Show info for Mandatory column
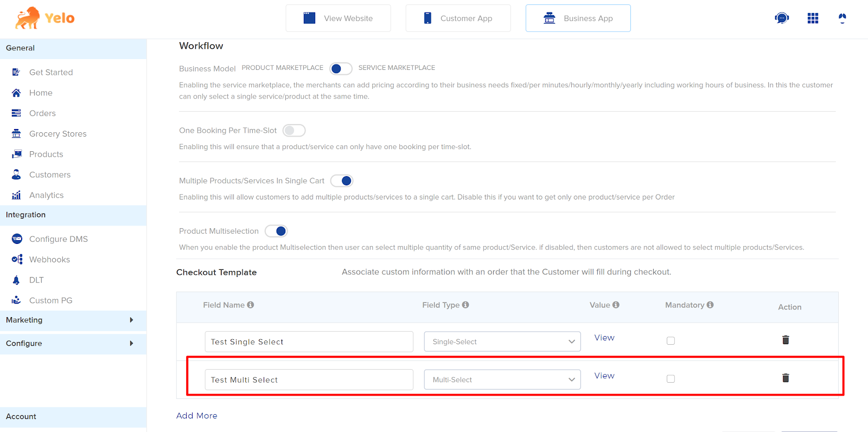Image resolution: width=868 pixels, height=432 pixels. (710, 305)
